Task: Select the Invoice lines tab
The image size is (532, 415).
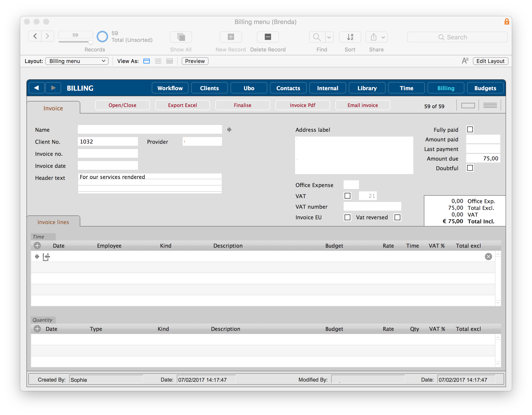Action: pyautogui.click(x=53, y=222)
